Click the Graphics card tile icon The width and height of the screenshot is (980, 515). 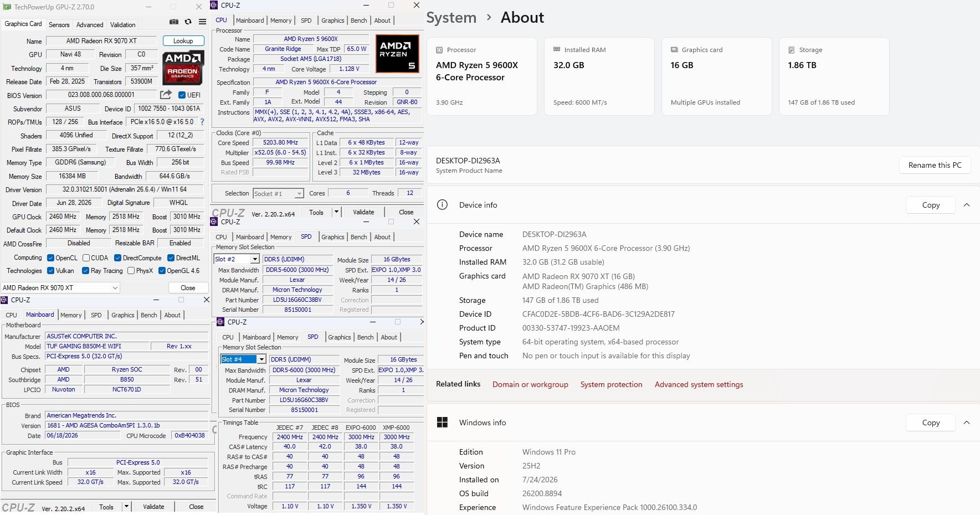(674, 49)
